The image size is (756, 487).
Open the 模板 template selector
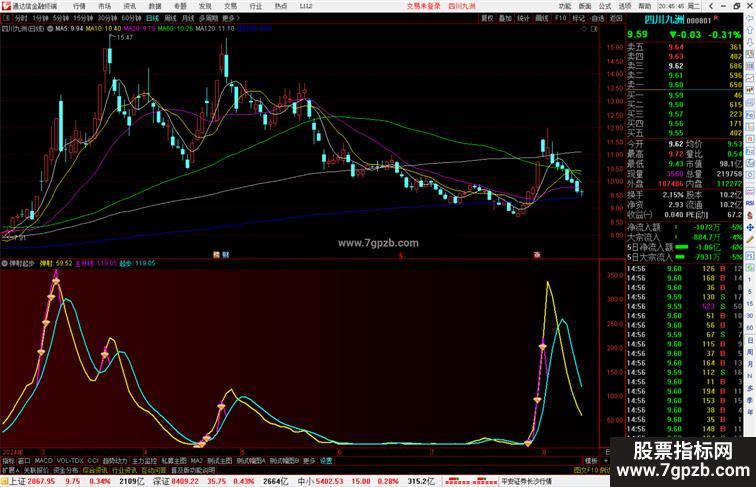(591, 461)
